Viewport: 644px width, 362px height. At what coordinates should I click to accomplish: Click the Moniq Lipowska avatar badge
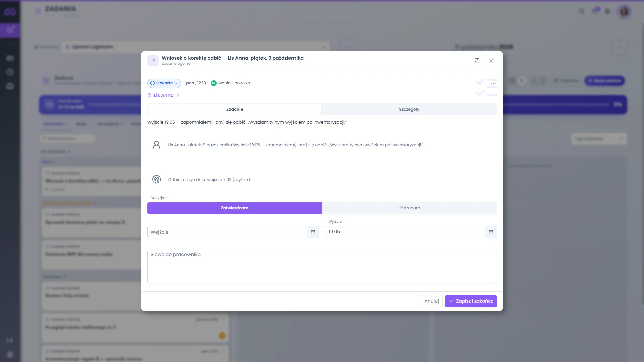coord(214,83)
